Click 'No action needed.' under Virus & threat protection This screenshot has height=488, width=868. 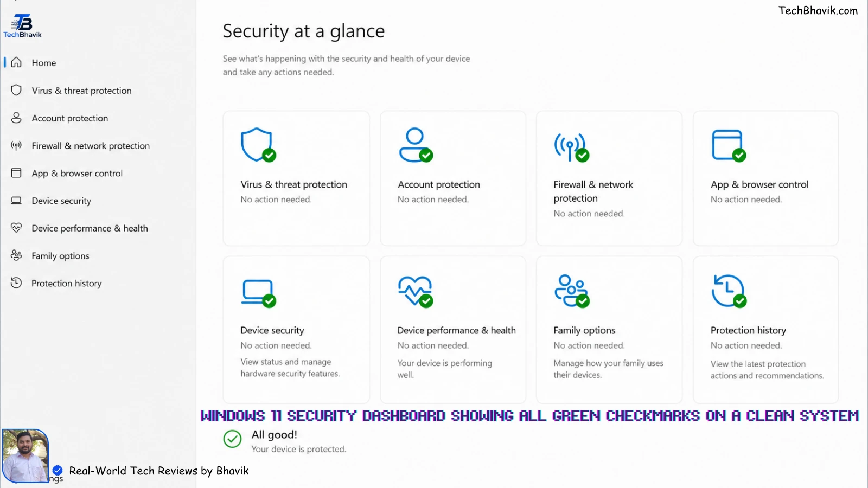(276, 200)
